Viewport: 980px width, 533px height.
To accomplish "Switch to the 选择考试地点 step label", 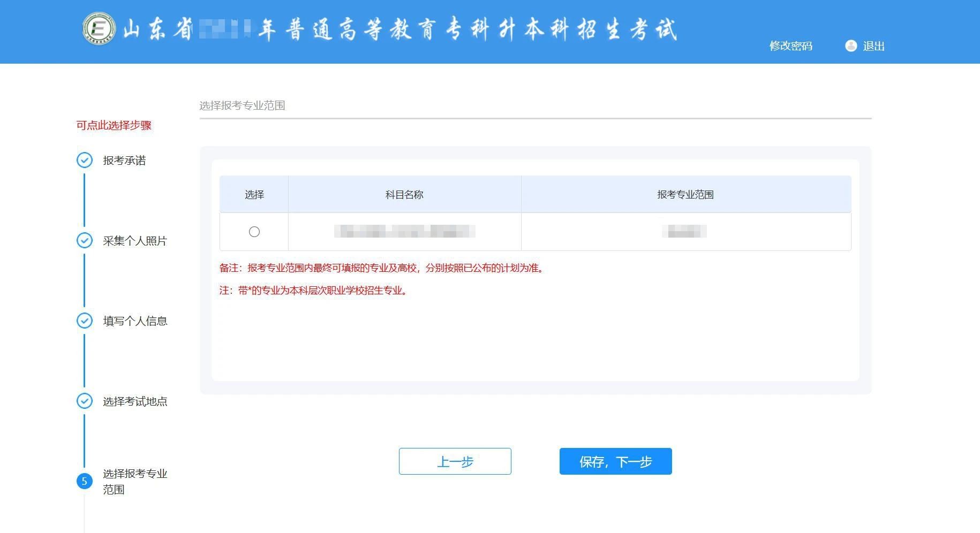I will [135, 401].
